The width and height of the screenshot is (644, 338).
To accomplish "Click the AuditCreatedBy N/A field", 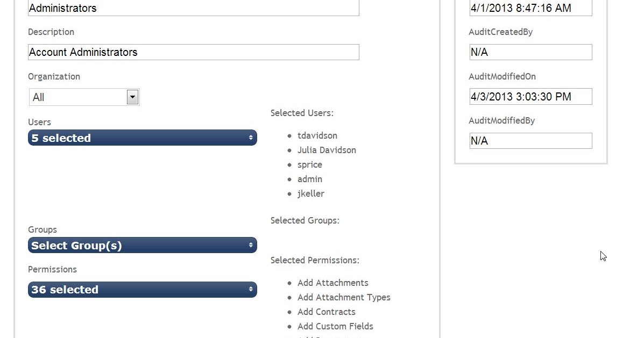I will pyautogui.click(x=530, y=52).
